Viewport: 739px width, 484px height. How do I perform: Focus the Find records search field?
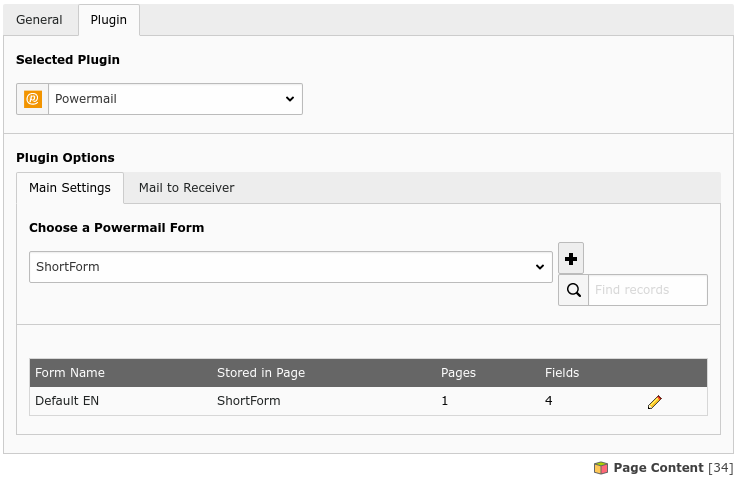pyautogui.click(x=647, y=290)
